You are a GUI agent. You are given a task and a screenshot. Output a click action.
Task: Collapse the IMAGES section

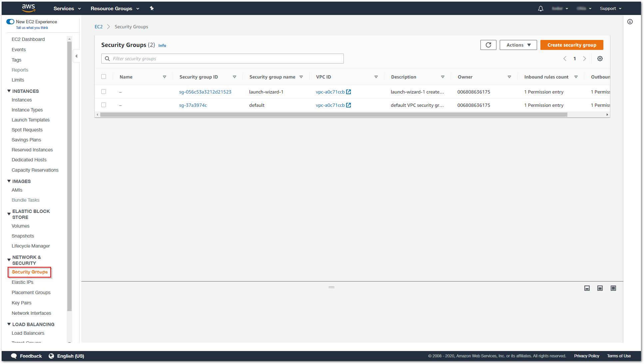(x=9, y=181)
